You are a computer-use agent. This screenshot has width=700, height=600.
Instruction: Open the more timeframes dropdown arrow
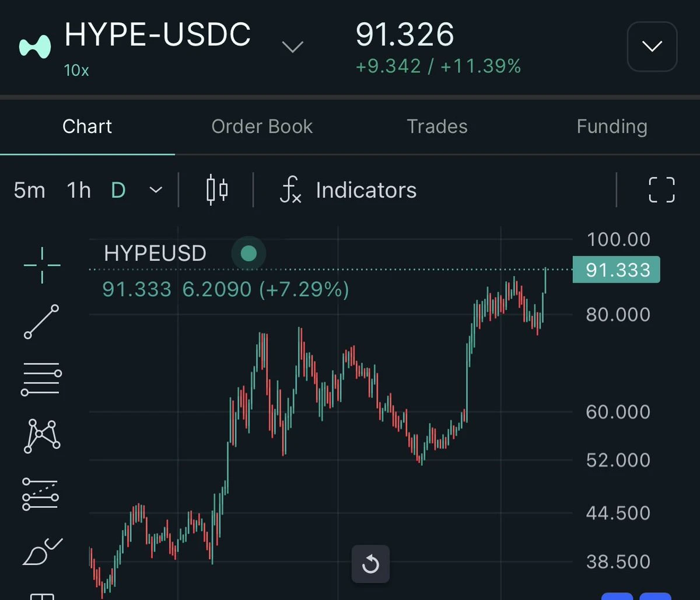coord(156,190)
